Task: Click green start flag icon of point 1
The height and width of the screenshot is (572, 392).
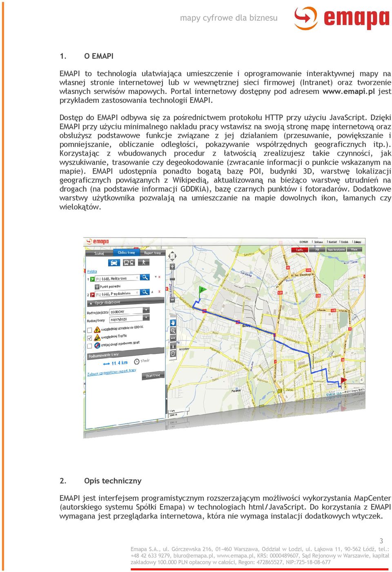Action: (x=92, y=279)
